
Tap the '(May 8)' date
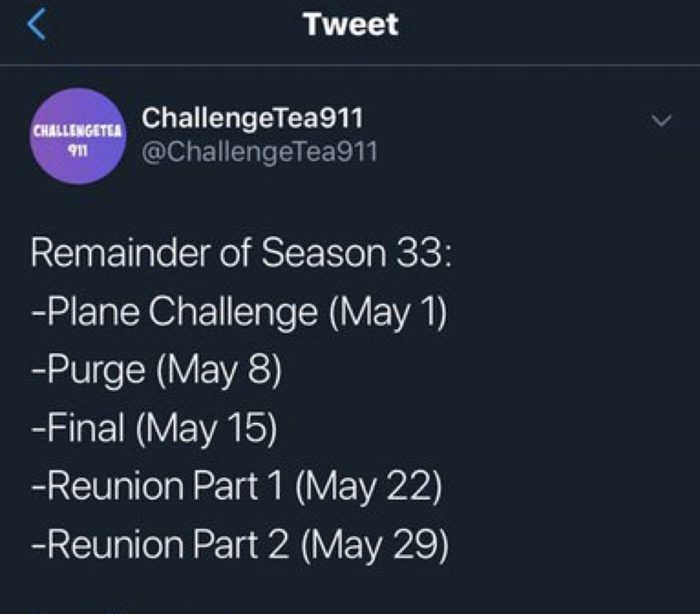point(219,371)
